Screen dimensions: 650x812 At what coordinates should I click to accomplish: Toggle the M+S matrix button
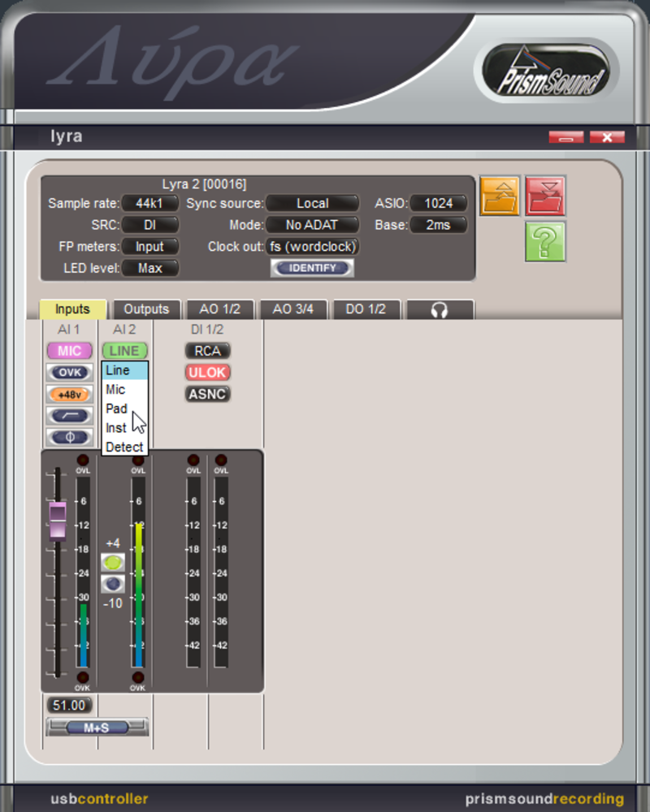tap(97, 728)
